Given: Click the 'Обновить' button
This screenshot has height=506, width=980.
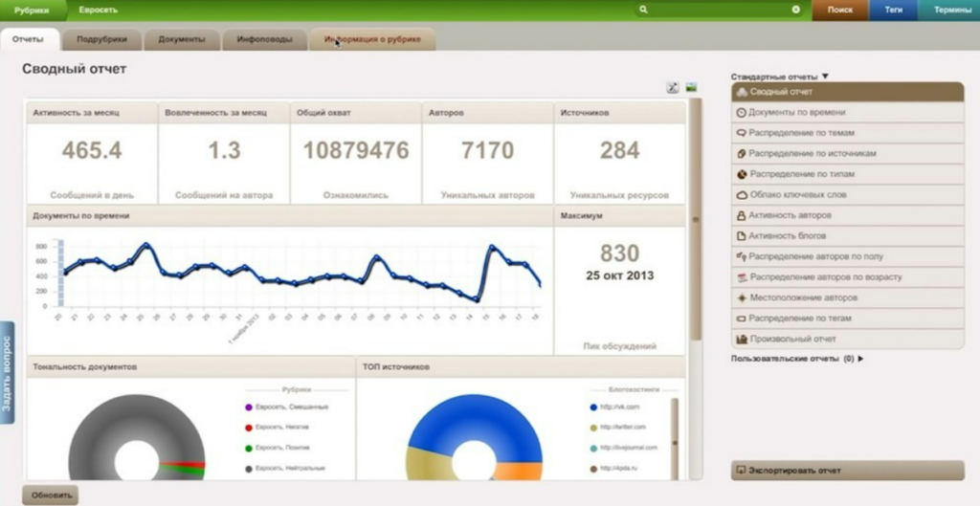Looking at the screenshot, I should click(x=50, y=495).
